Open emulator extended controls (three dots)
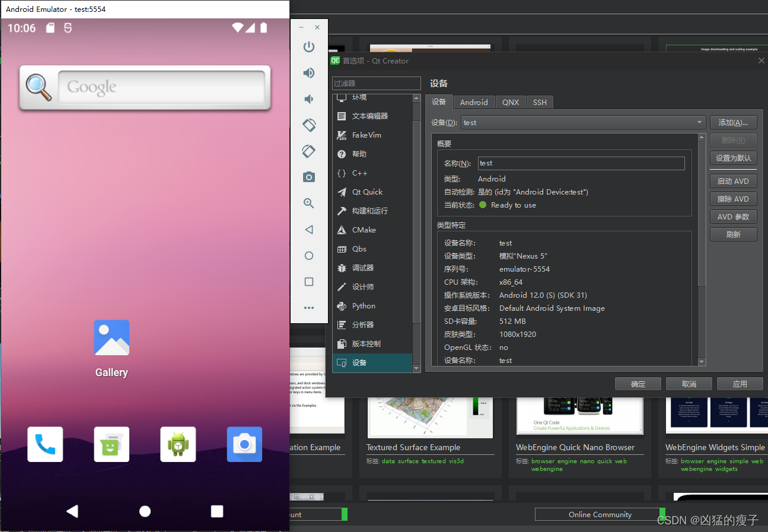This screenshot has height=532, width=768. coord(309,308)
